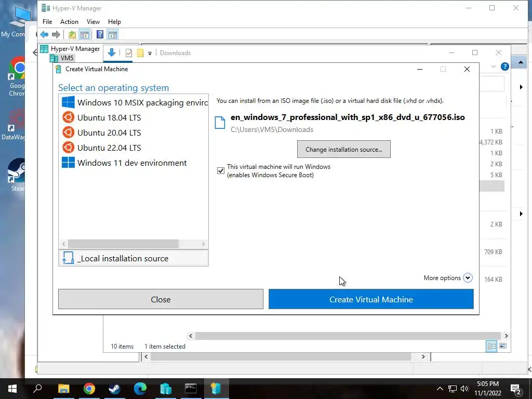The width and height of the screenshot is (532, 399).
Task: Open the volume control in system tray
Action: coord(464,389)
